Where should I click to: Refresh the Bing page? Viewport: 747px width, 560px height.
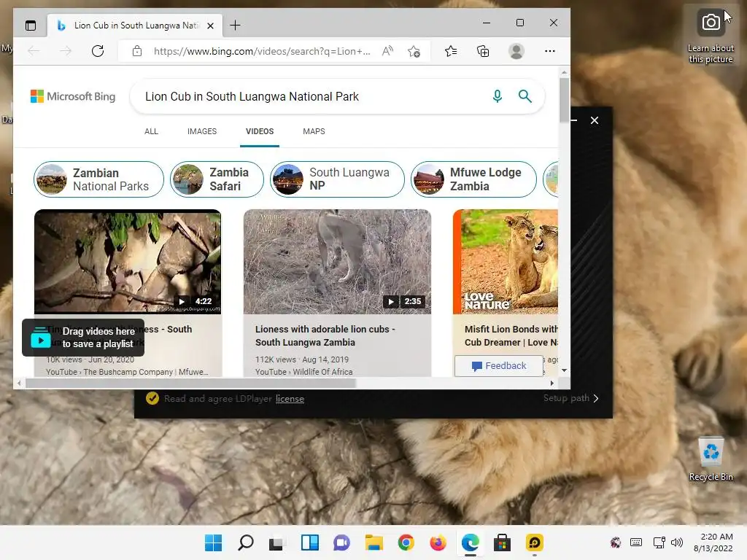98,51
